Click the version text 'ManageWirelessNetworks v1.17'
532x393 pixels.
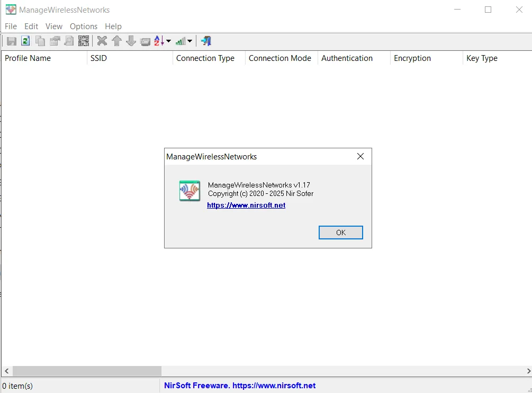(x=259, y=185)
